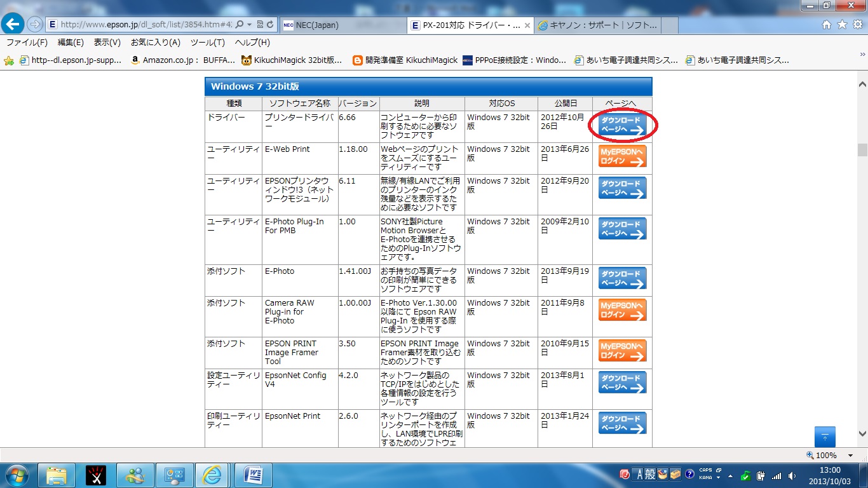Screen dimensions: 868x488
Task: Click the download button in the E-Photo 1.41.00J row
Action: pyautogui.click(x=622, y=278)
